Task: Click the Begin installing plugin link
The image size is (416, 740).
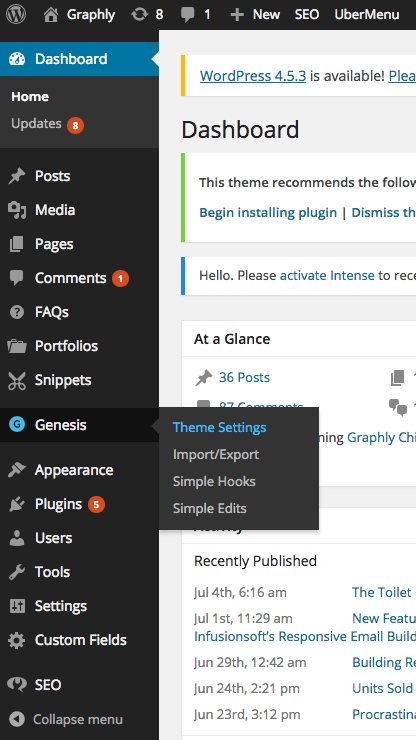Action: [268, 212]
